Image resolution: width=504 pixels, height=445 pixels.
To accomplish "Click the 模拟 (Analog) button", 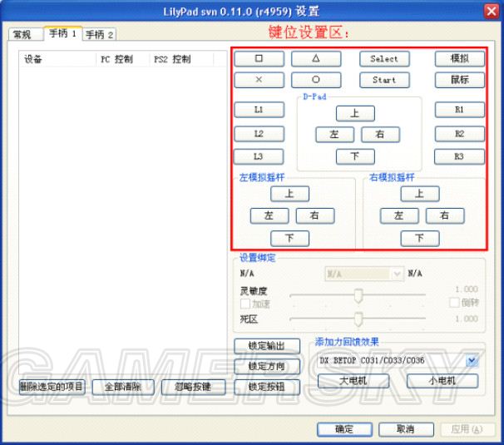I will tap(460, 59).
